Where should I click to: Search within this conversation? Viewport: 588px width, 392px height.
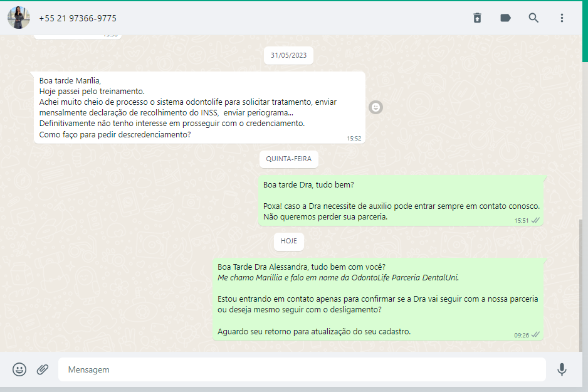tap(533, 18)
